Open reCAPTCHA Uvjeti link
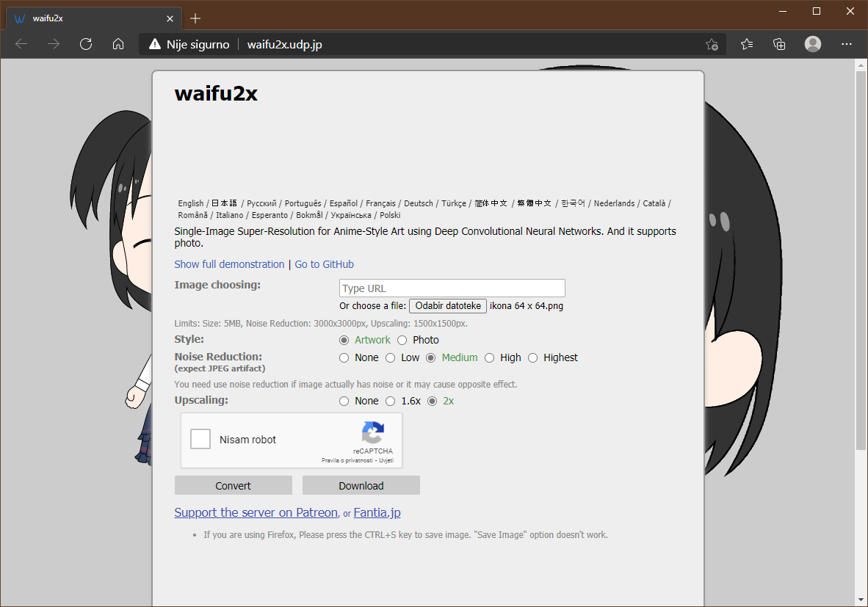 (386, 460)
